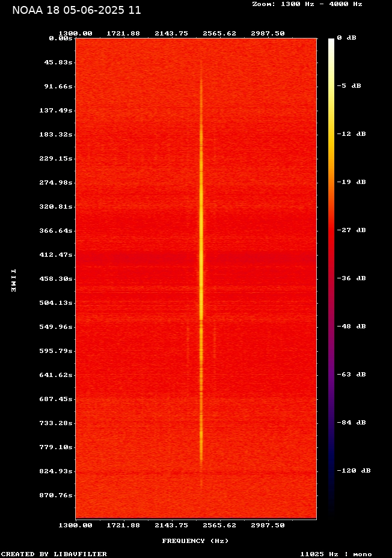Pick the '183.32s' time tick label
Image resolution: width=392 pixels, height=558 pixels.
(56, 135)
